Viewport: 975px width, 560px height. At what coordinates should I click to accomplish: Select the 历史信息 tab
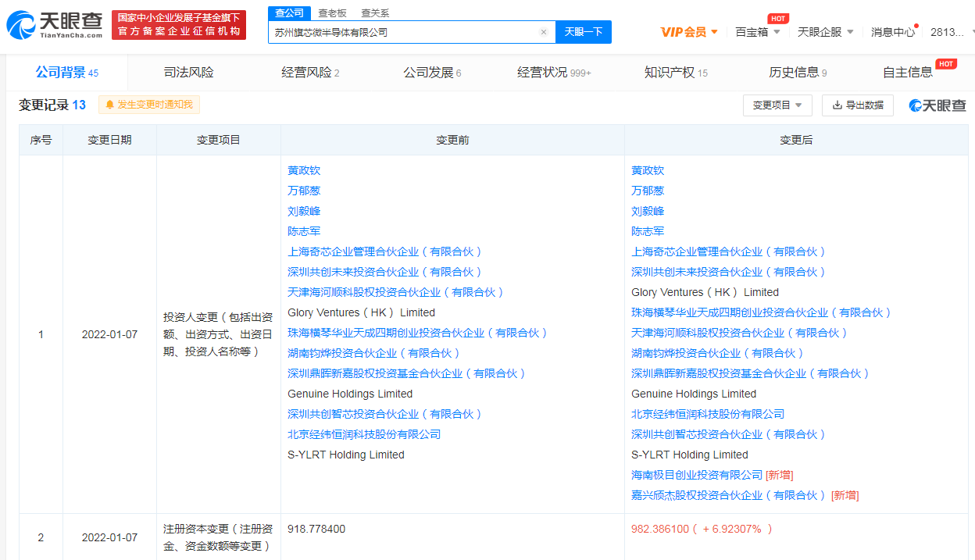pos(798,73)
